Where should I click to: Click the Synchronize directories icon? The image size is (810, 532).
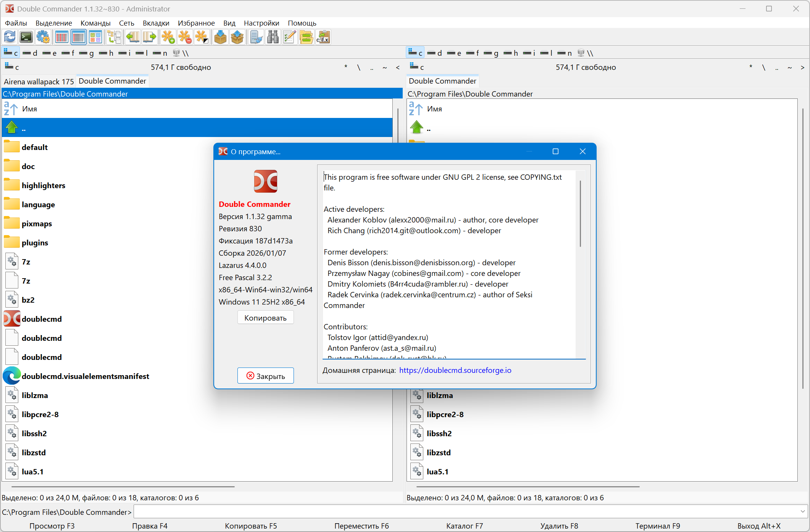306,37
